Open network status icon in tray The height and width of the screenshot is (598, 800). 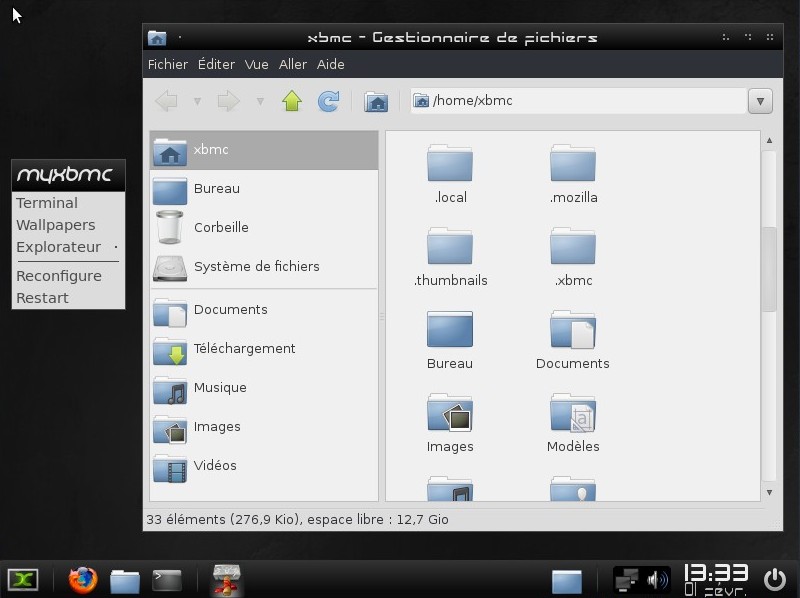point(627,580)
